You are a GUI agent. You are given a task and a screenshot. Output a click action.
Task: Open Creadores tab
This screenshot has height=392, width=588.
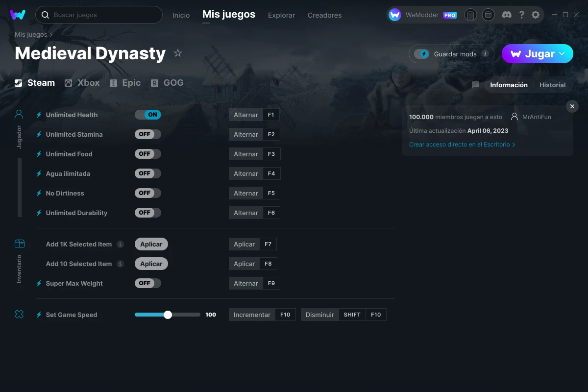point(324,15)
